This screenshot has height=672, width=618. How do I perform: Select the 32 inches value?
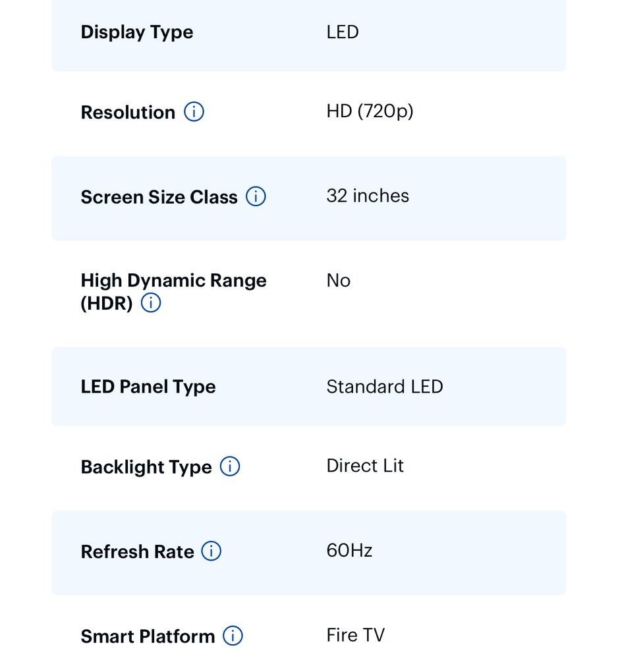(x=368, y=196)
